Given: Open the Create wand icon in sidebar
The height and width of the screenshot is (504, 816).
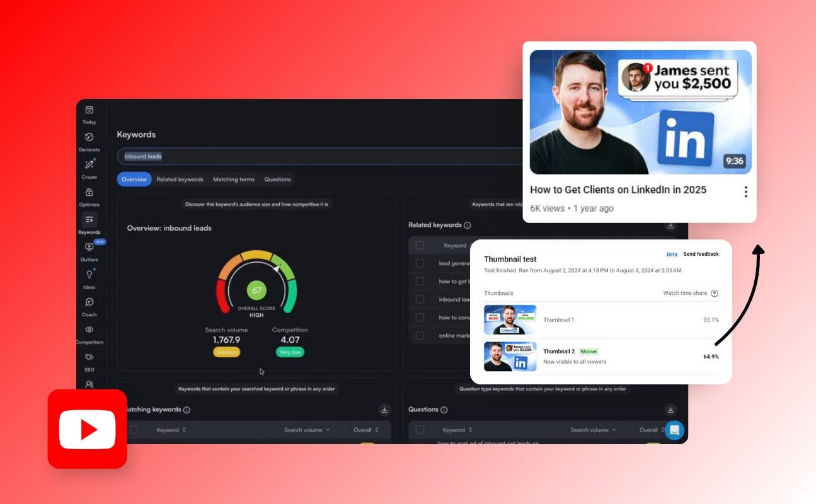Looking at the screenshot, I should point(89,164).
